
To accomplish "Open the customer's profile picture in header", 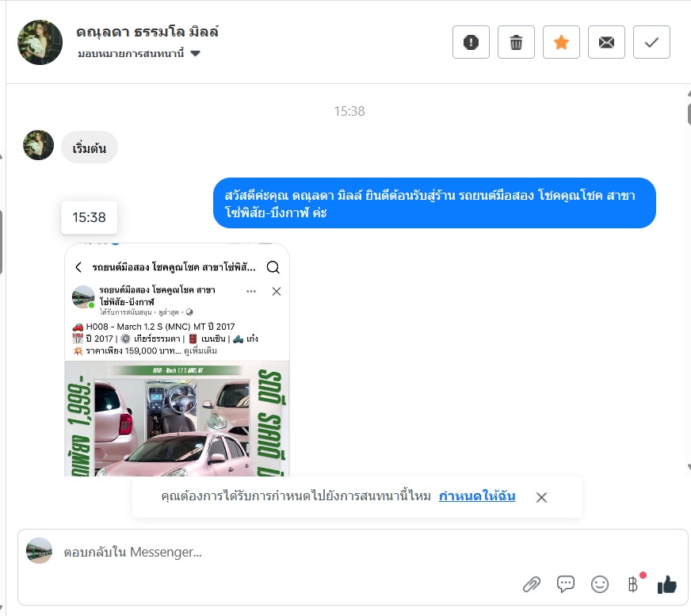I will pos(40,42).
